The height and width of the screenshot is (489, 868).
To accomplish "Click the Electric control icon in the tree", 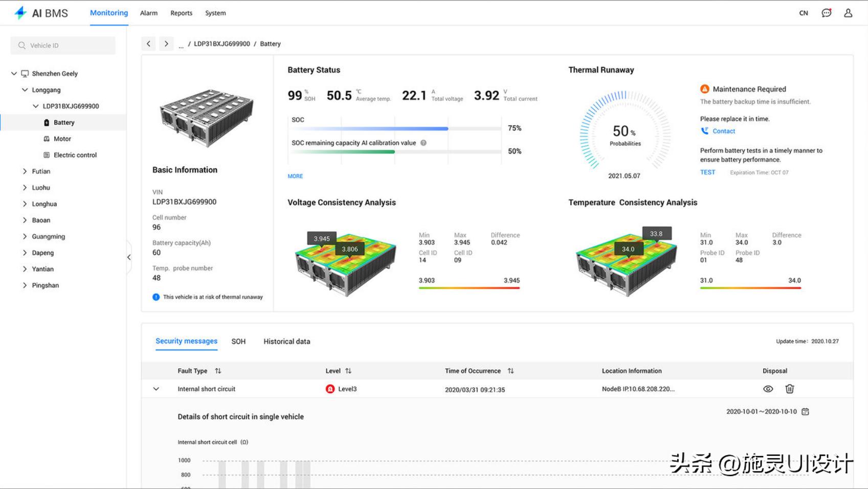I will coord(46,154).
